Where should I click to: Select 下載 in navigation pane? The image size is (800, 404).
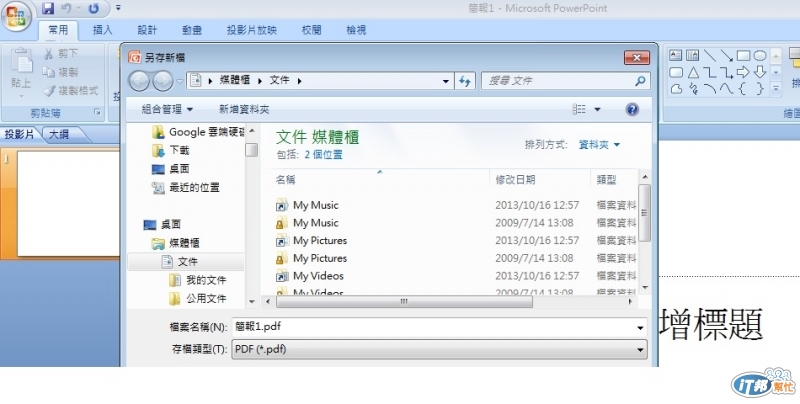(x=171, y=150)
